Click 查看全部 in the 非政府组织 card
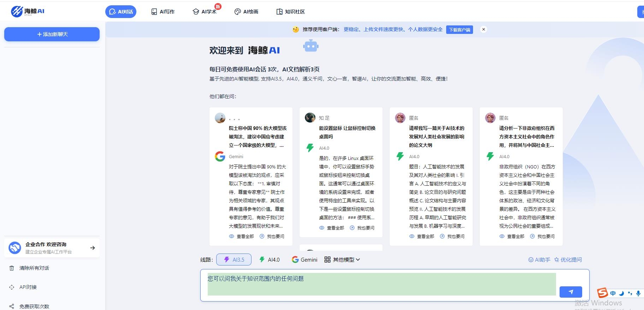The width and height of the screenshot is (644, 310). coord(512,236)
